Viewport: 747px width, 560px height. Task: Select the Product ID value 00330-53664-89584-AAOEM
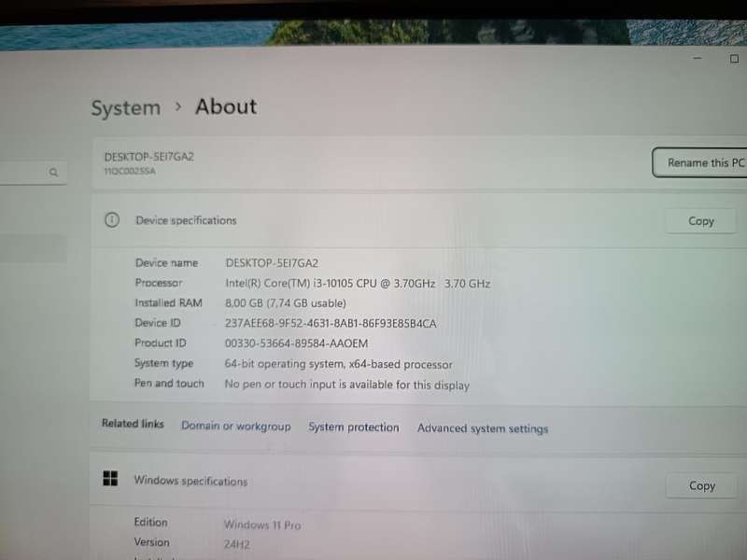pyautogui.click(x=296, y=343)
